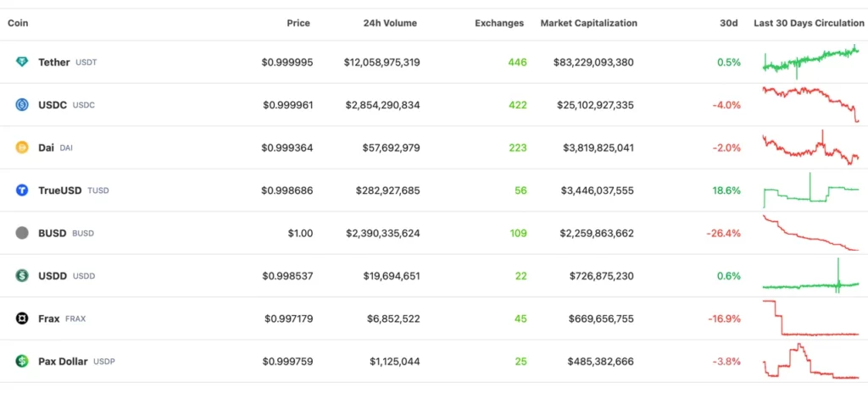
Task: Click the USDC blue coin icon
Action: click(x=21, y=105)
